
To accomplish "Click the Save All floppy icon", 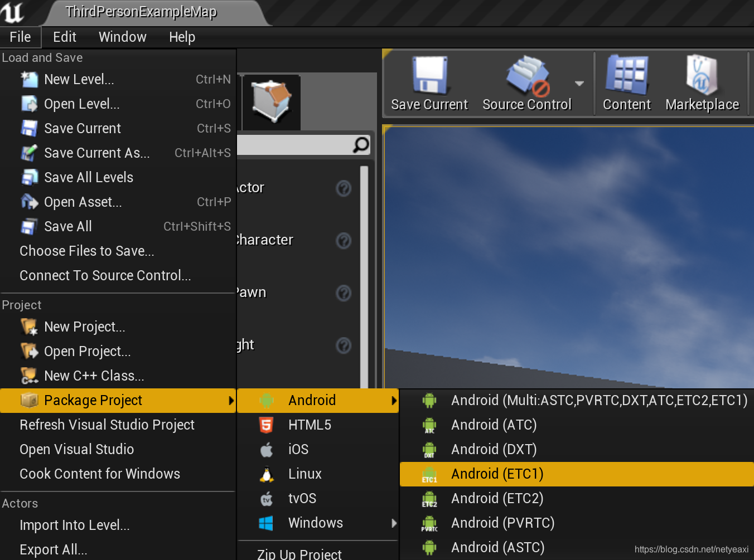I will coord(29,227).
